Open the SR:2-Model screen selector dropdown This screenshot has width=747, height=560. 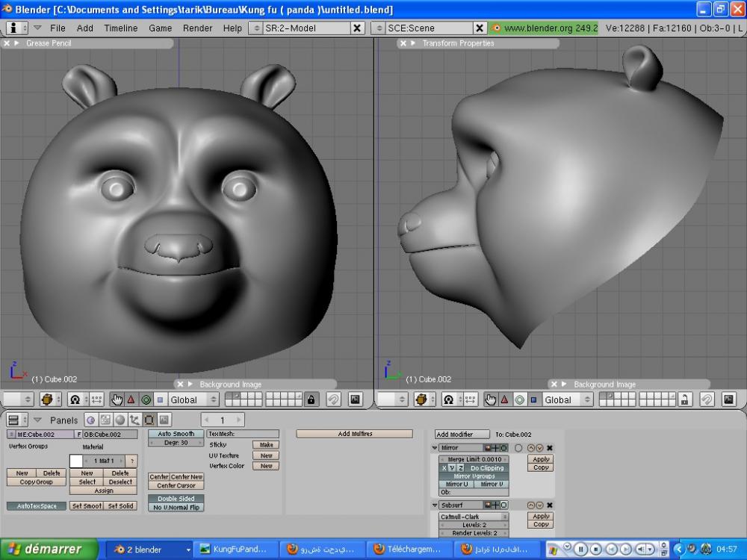click(256, 28)
